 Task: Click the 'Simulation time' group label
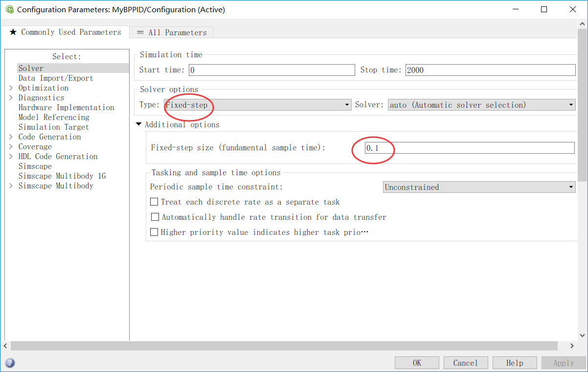pyautogui.click(x=171, y=55)
